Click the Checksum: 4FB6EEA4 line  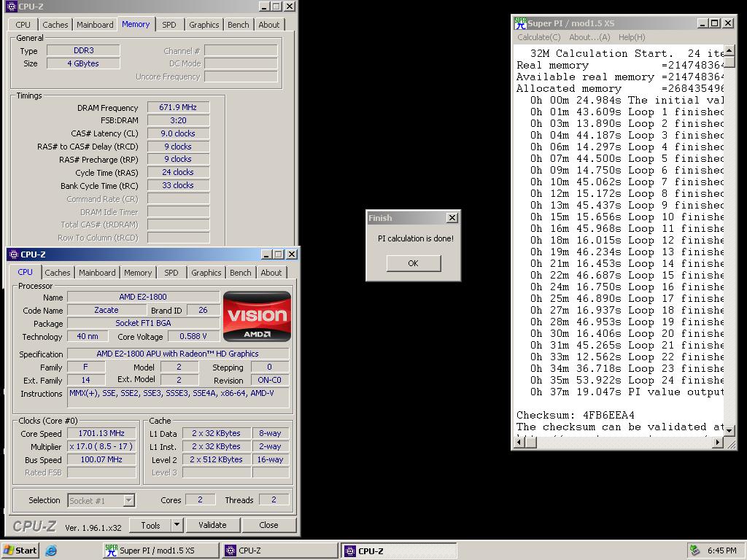pyautogui.click(x=576, y=415)
